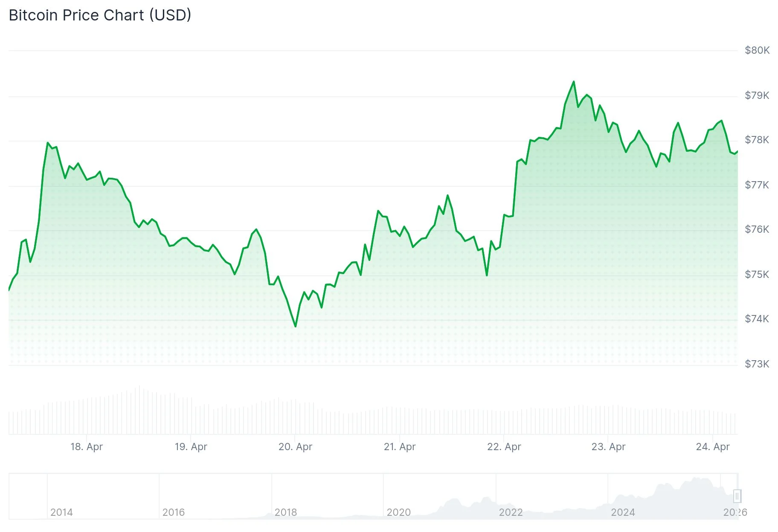Click the $77K y-axis label
The image size is (778, 532).
click(x=757, y=185)
